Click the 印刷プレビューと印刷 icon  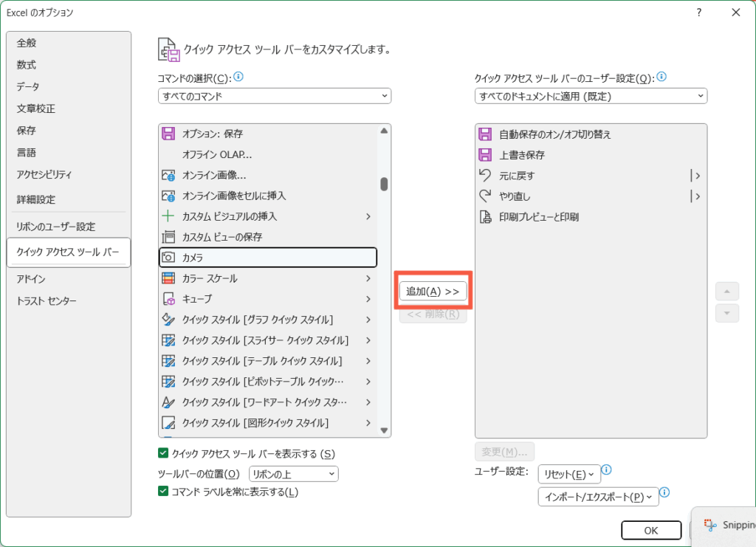pos(485,217)
